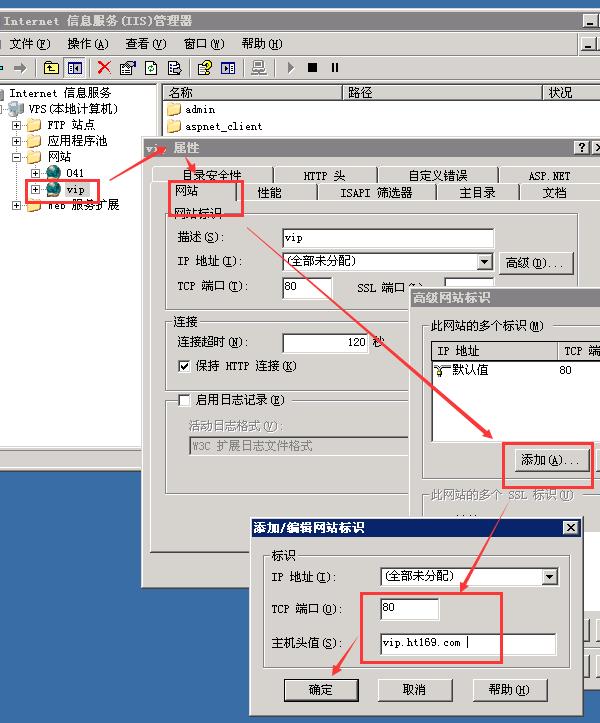Select the VPS local computer tree icon
The height and width of the screenshot is (723, 600).
(x=16, y=109)
